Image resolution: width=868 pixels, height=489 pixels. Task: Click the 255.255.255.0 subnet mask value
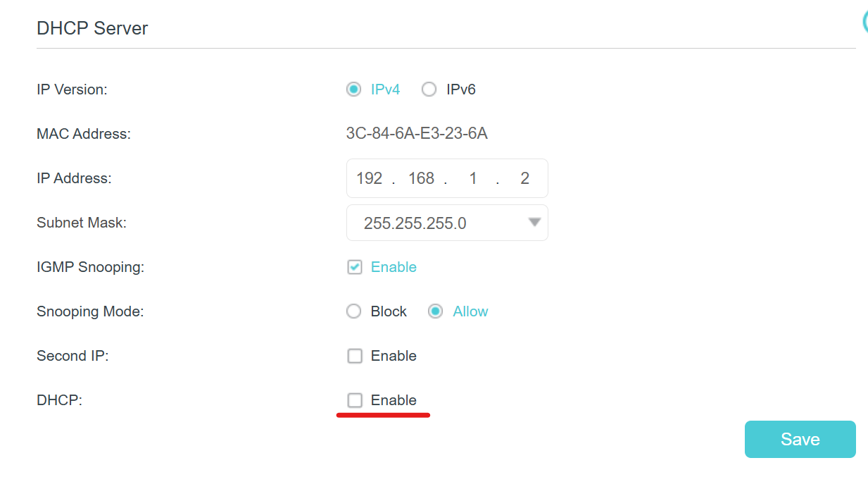point(415,223)
